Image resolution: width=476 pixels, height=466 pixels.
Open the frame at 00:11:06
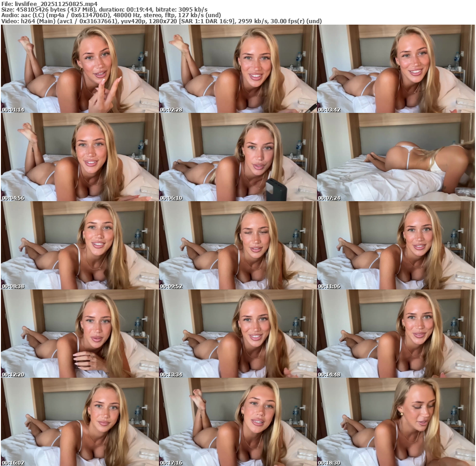[x=396, y=245]
